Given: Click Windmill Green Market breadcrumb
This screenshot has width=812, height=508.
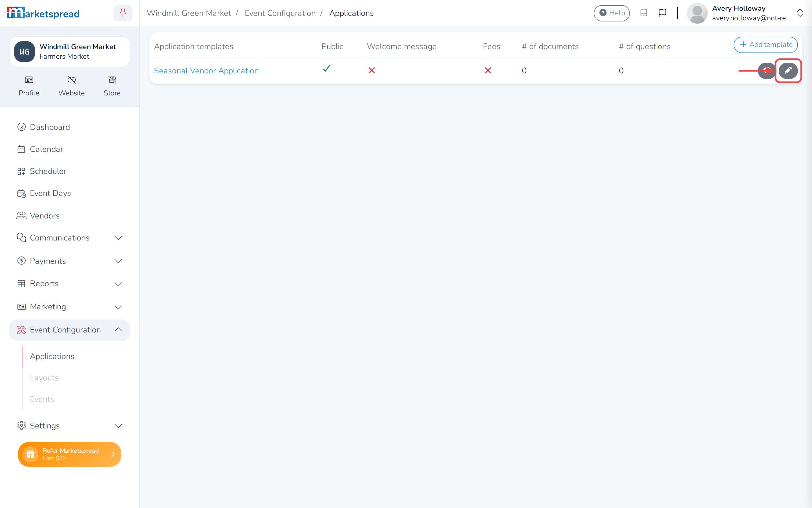Looking at the screenshot, I should [189, 13].
